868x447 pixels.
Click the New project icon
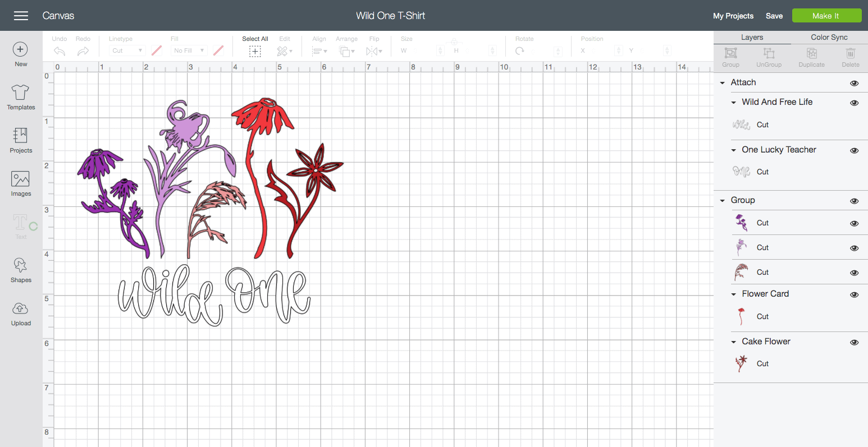20,50
